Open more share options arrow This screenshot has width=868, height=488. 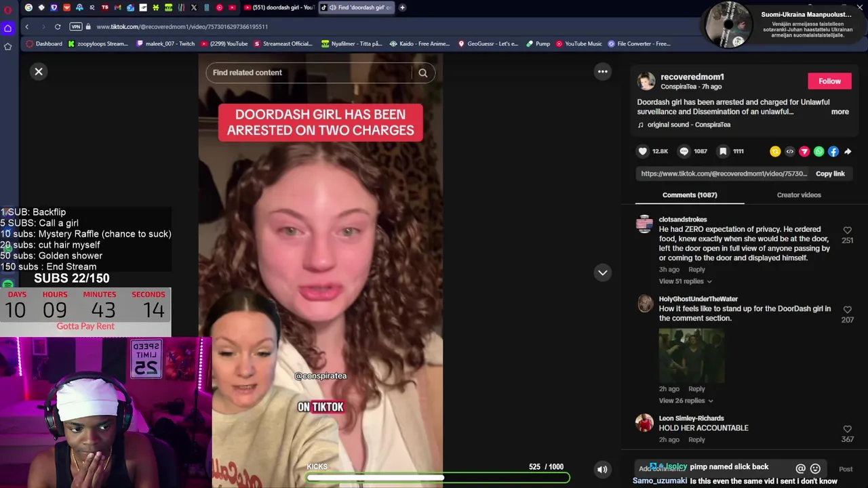click(848, 152)
